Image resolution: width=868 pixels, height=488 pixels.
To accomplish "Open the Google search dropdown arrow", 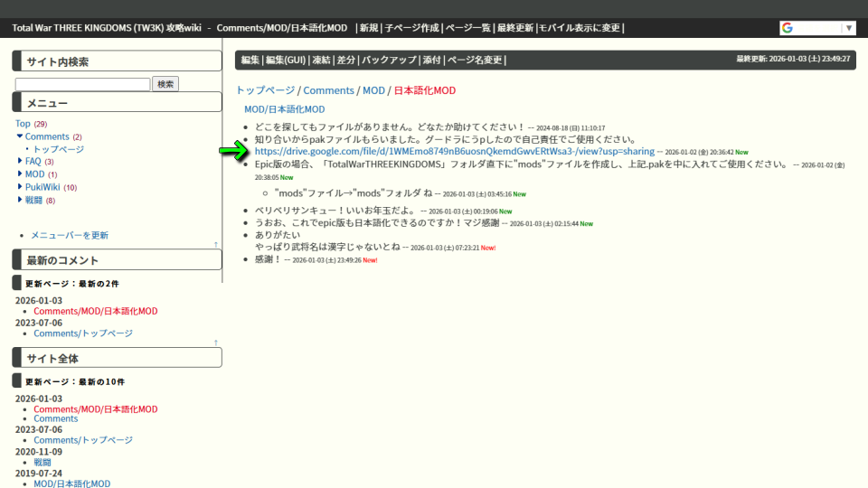I will click(x=849, y=28).
